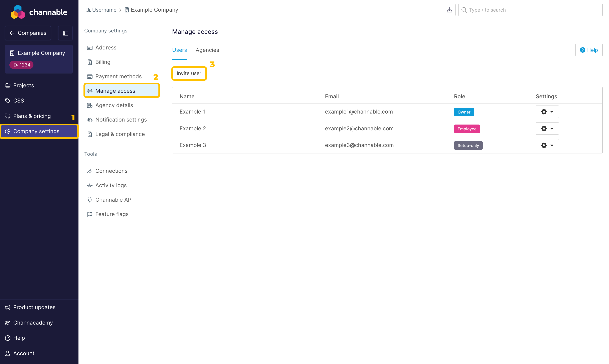
Task: Open settings dropdown for Example 3
Action: (x=547, y=145)
